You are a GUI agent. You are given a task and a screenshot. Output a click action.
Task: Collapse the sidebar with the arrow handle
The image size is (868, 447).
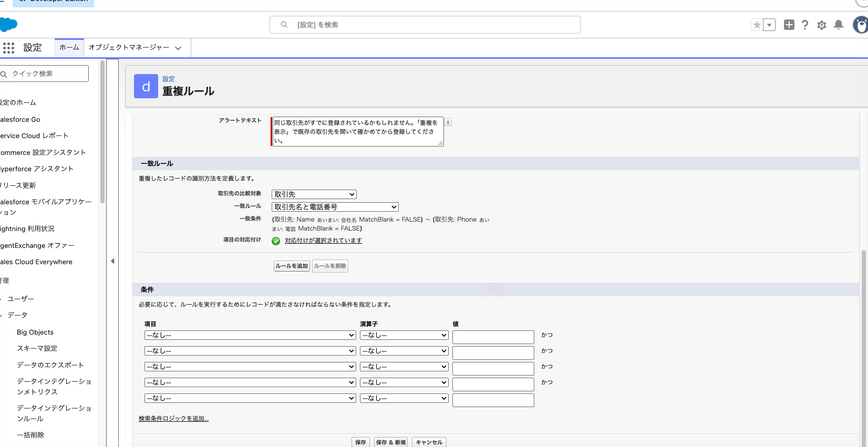(112, 261)
